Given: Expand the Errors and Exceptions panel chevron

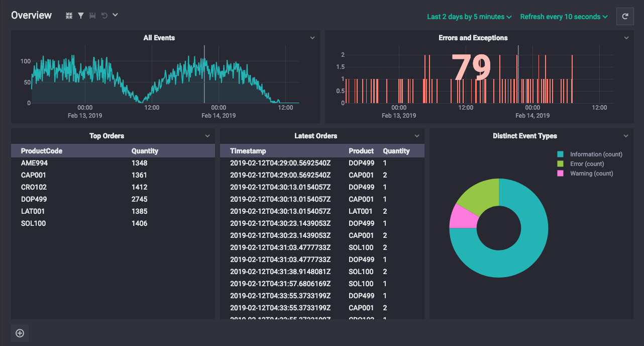Looking at the screenshot, I should click(626, 38).
